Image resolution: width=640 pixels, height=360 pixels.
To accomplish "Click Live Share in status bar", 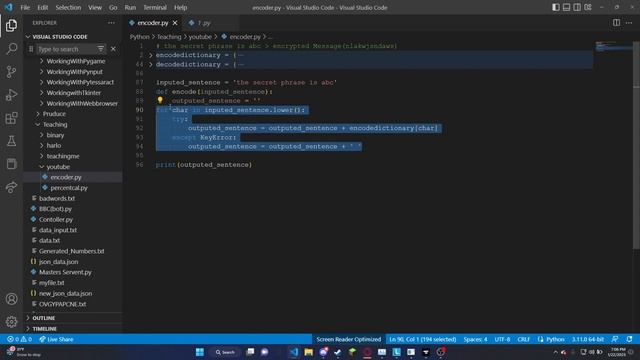I will (x=56, y=339).
